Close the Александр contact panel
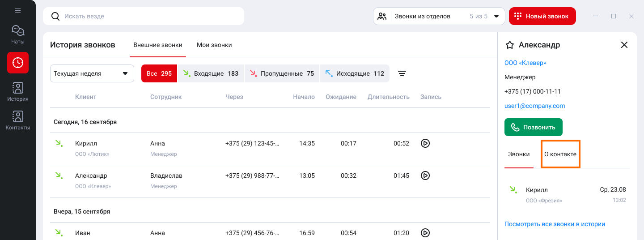Screen dimensions: 644x240 624,45
